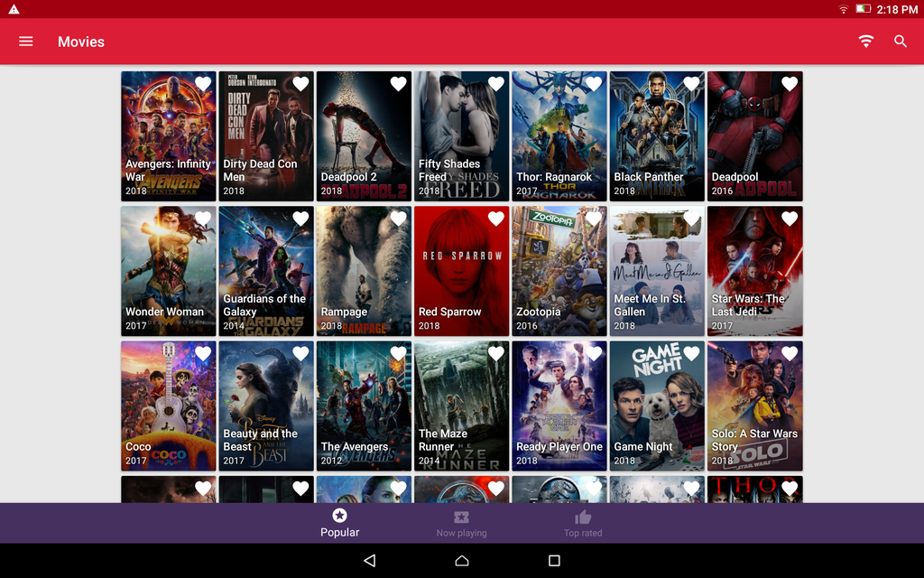Favorite Star Wars: The Last Jedi heart

[790, 219]
